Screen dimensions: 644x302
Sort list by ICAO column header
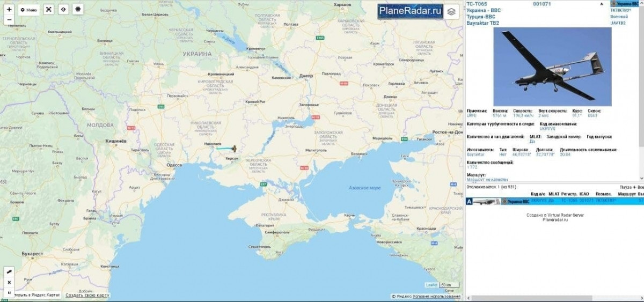pyautogui.click(x=584, y=194)
